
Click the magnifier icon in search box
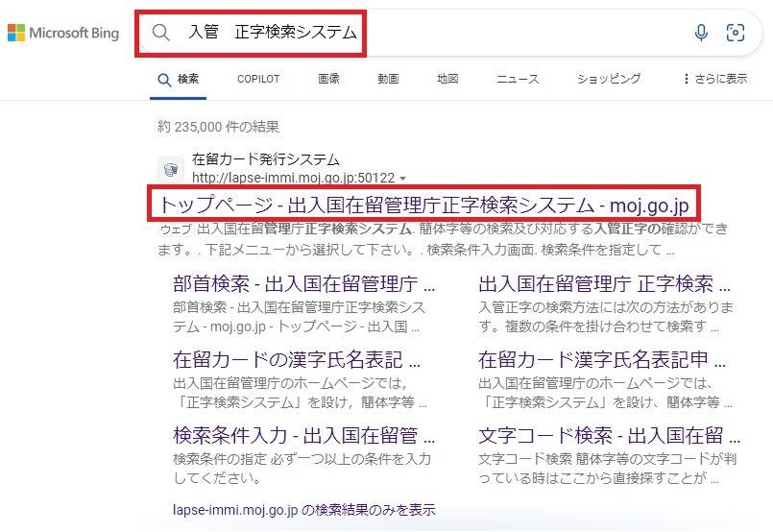(x=161, y=33)
